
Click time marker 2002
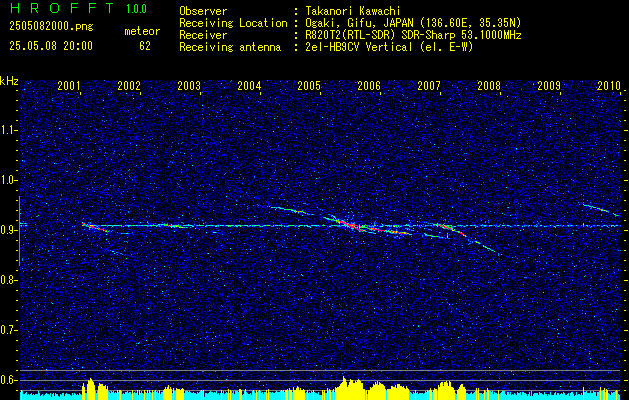pyautogui.click(x=129, y=85)
